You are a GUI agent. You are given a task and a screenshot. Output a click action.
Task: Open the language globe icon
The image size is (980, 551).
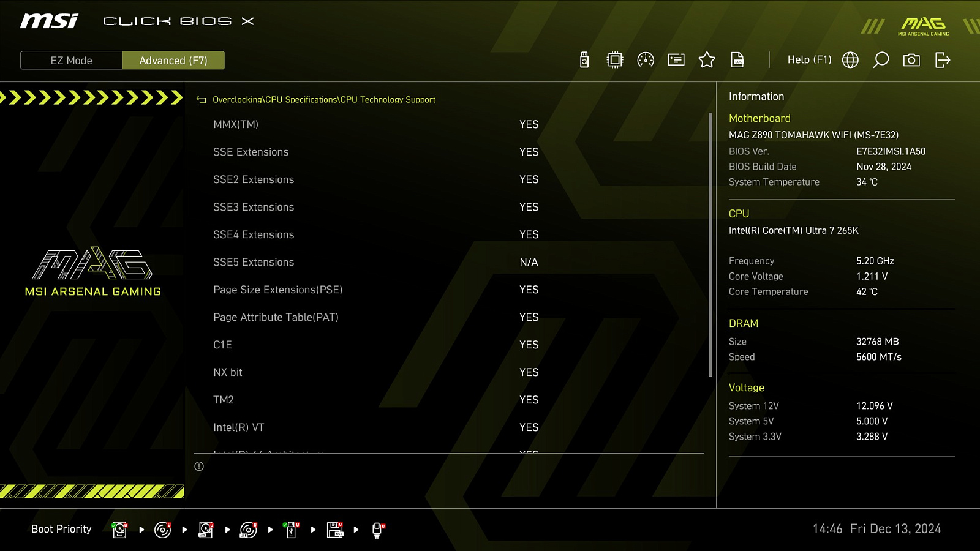click(x=850, y=59)
